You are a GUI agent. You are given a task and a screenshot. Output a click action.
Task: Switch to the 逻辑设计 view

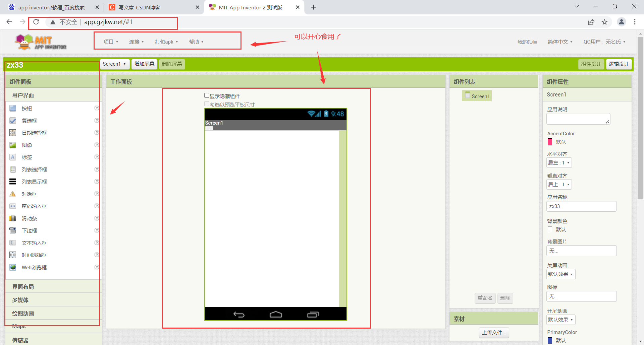[619, 64]
